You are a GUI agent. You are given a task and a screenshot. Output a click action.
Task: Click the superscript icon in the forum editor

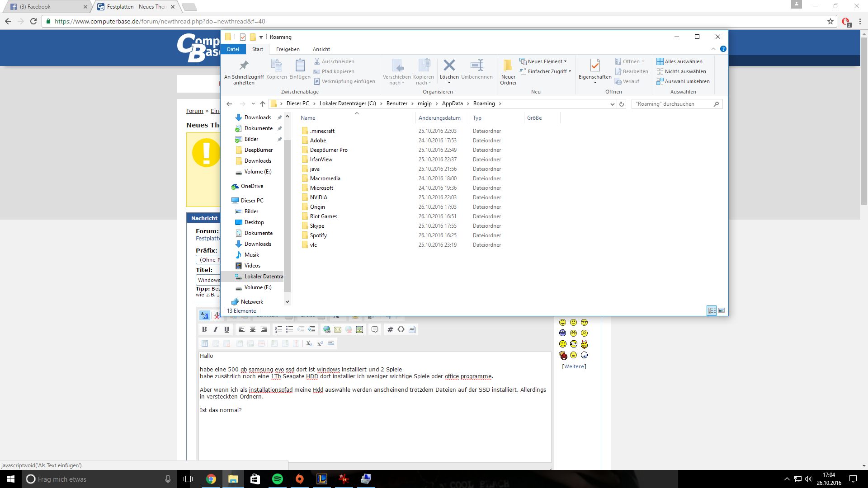pyautogui.click(x=320, y=343)
